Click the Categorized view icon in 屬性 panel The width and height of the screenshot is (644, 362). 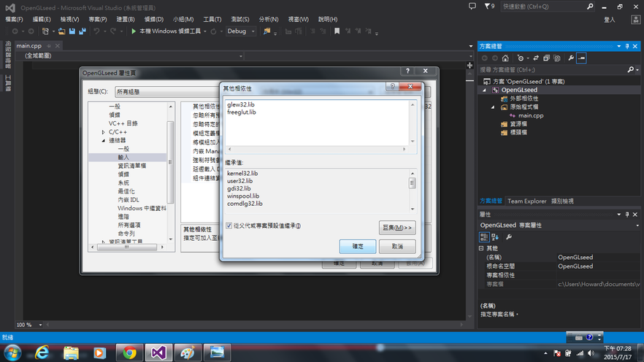(x=484, y=236)
